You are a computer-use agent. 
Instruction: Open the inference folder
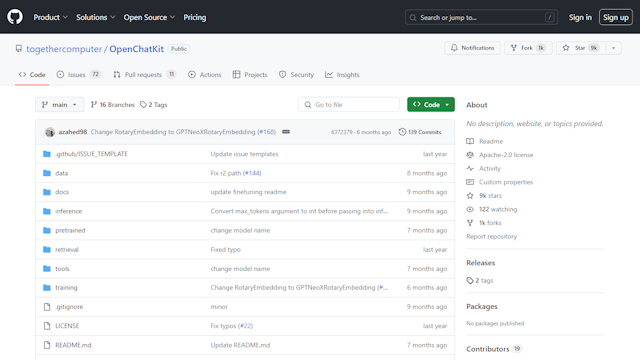coord(69,211)
